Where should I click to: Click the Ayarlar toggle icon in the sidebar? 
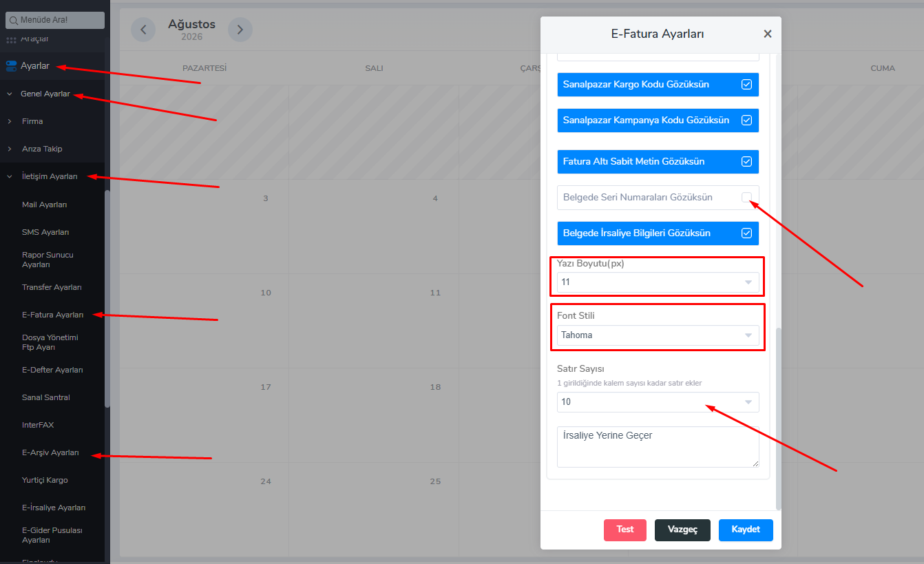[x=11, y=66]
